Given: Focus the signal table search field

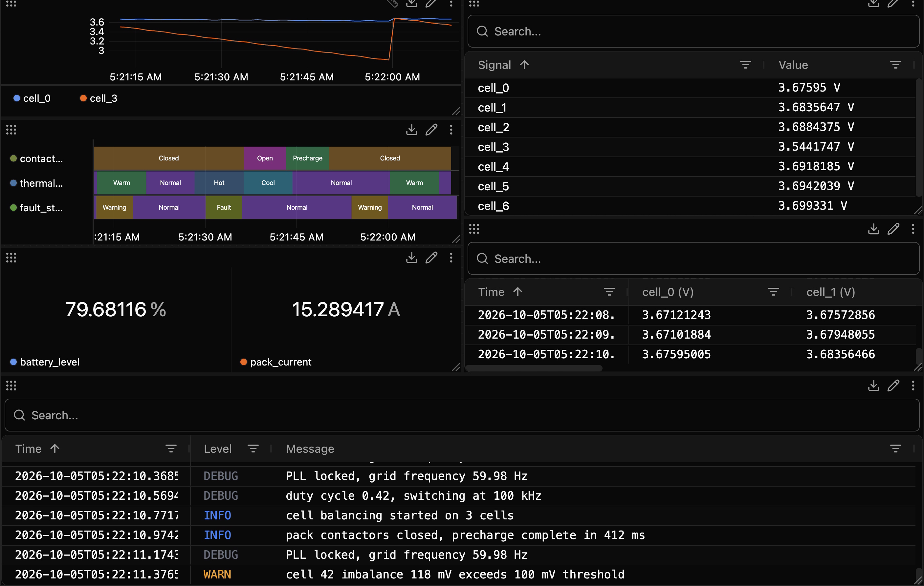Looking at the screenshot, I should coord(693,31).
